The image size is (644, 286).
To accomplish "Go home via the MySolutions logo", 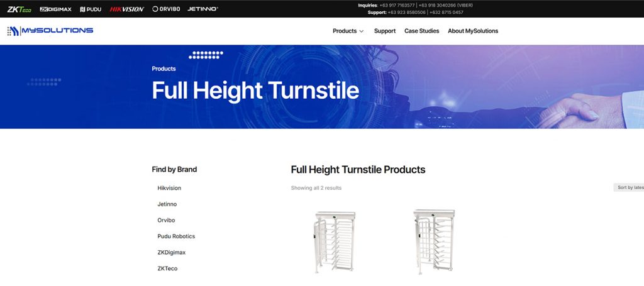I will (50, 31).
